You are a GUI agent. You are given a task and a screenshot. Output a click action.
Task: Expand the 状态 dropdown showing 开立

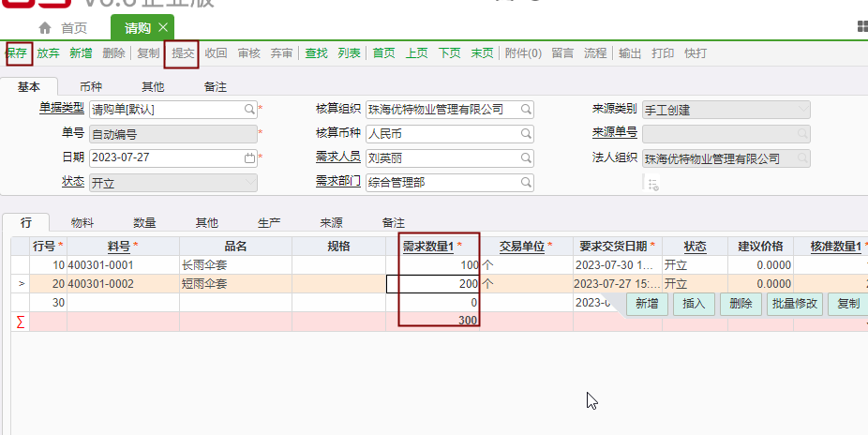tap(249, 182)
